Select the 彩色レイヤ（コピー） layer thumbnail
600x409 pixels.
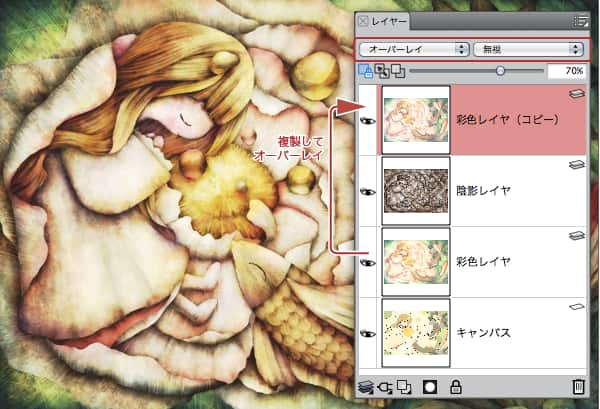pos(416,120)
